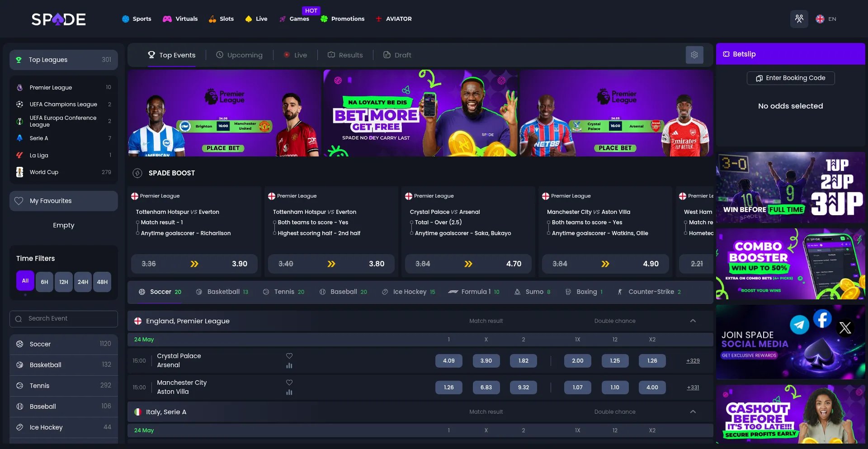Click the search magnifier icon
868x449 pixels.
click(x=19, y=319)
